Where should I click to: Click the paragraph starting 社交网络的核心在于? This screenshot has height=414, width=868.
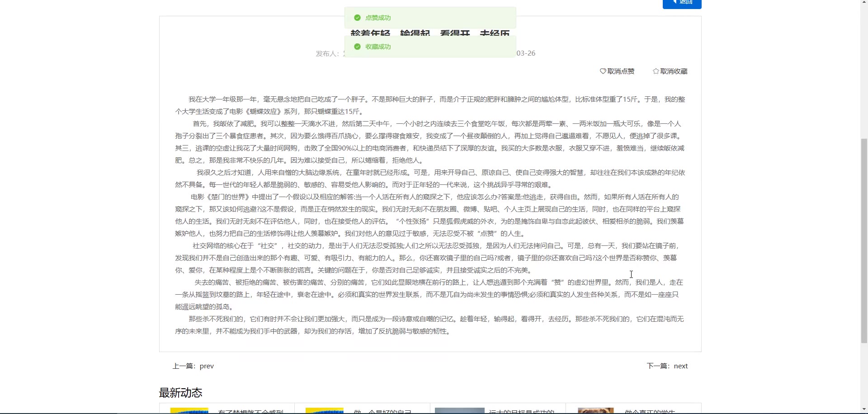click(x=430, y=258)
